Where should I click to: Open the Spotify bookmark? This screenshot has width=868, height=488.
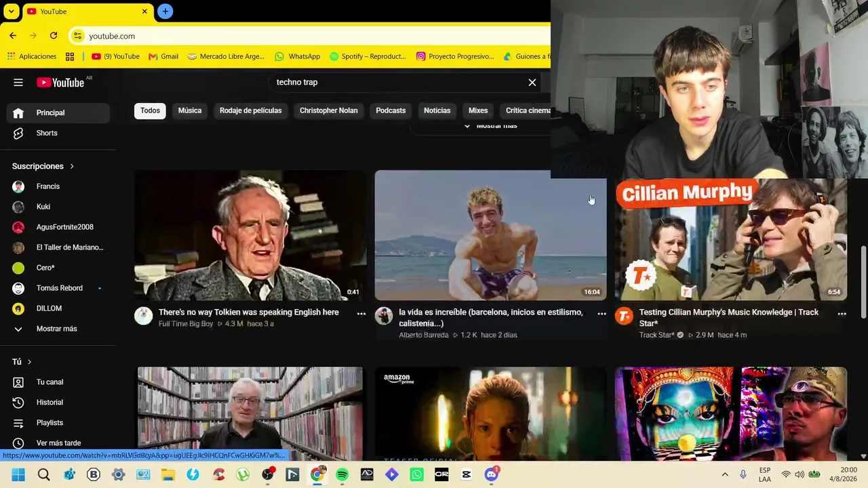point(368,56)
